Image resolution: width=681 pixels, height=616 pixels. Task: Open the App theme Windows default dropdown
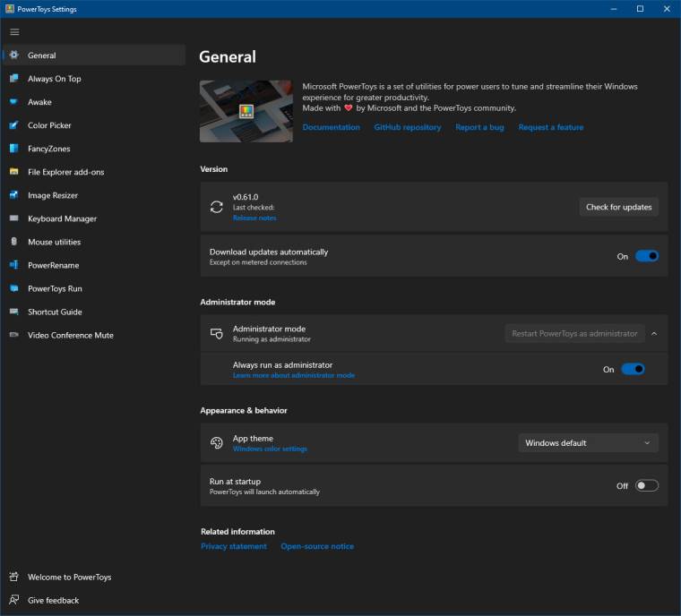pos(588,443)
